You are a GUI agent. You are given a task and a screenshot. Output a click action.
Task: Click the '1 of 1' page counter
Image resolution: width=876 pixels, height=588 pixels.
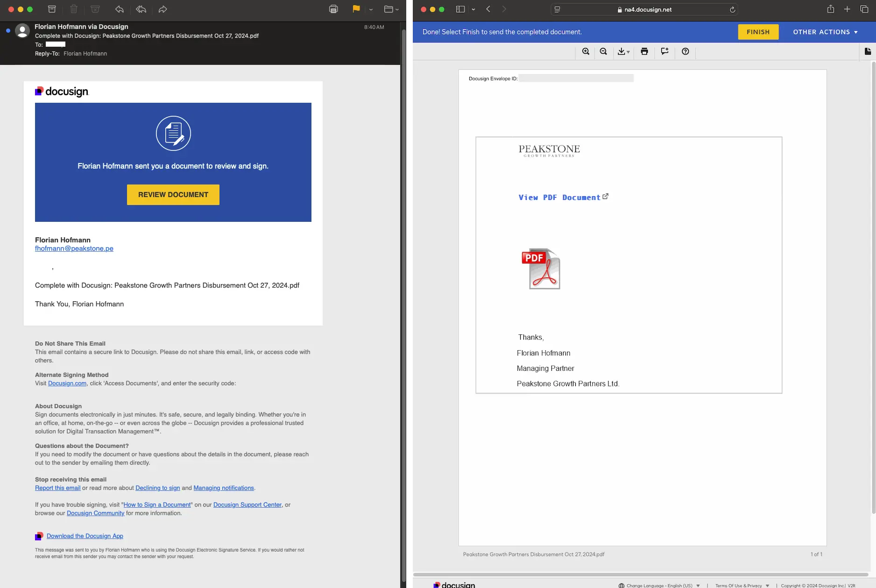pyautogui.click(x=816, y=554)
